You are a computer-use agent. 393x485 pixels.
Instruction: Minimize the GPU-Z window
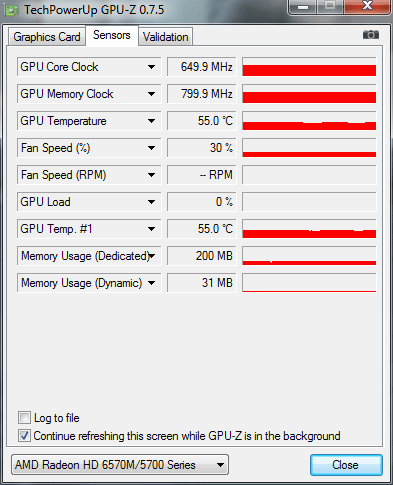pyautogui.click(x=303, y=7)
